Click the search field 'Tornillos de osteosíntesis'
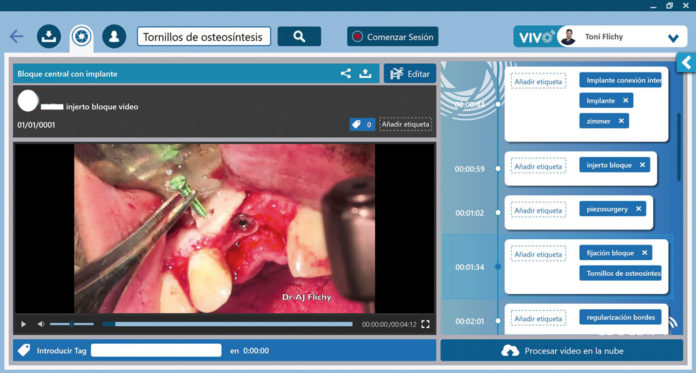This screenshot has width=696, height=373. [x=204, y=37]
